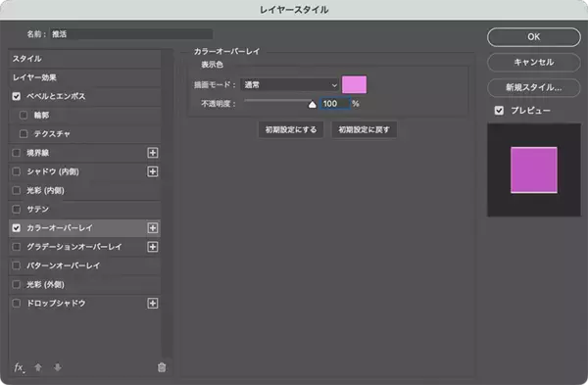Add another シャドウ (内側) with plus icon

[x=153, y=171]
